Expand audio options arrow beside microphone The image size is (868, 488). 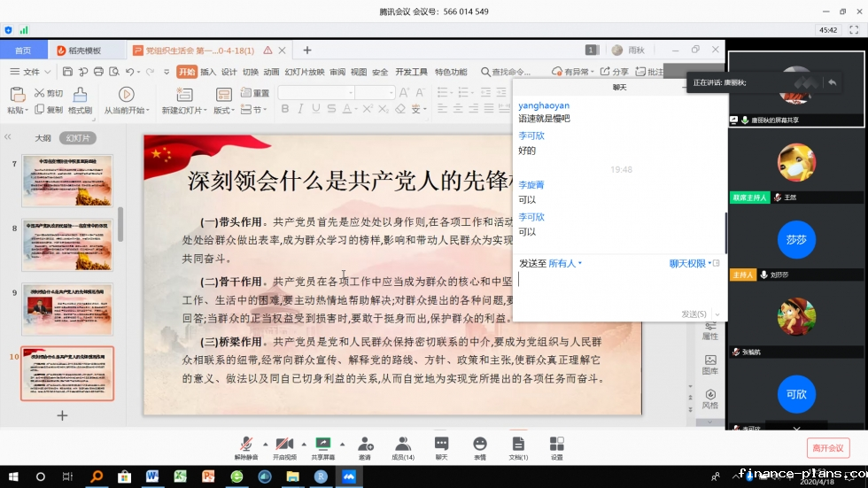coord(265,443)
